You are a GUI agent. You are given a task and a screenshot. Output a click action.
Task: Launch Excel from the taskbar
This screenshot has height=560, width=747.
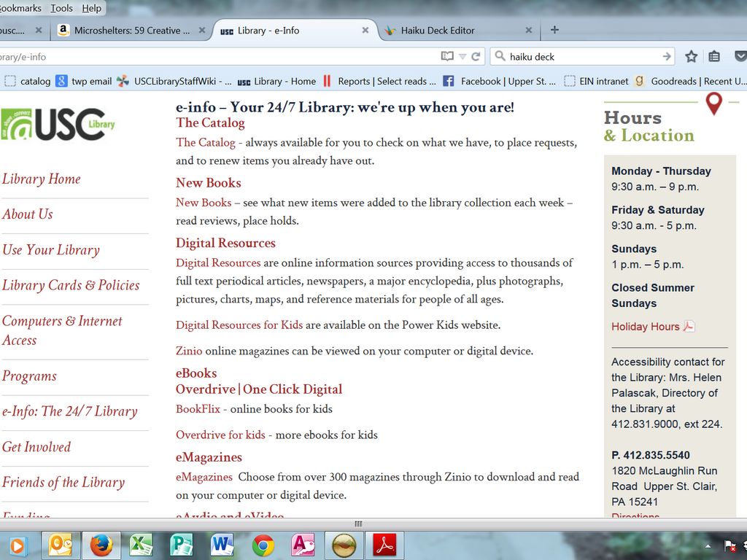pos(141,545)
